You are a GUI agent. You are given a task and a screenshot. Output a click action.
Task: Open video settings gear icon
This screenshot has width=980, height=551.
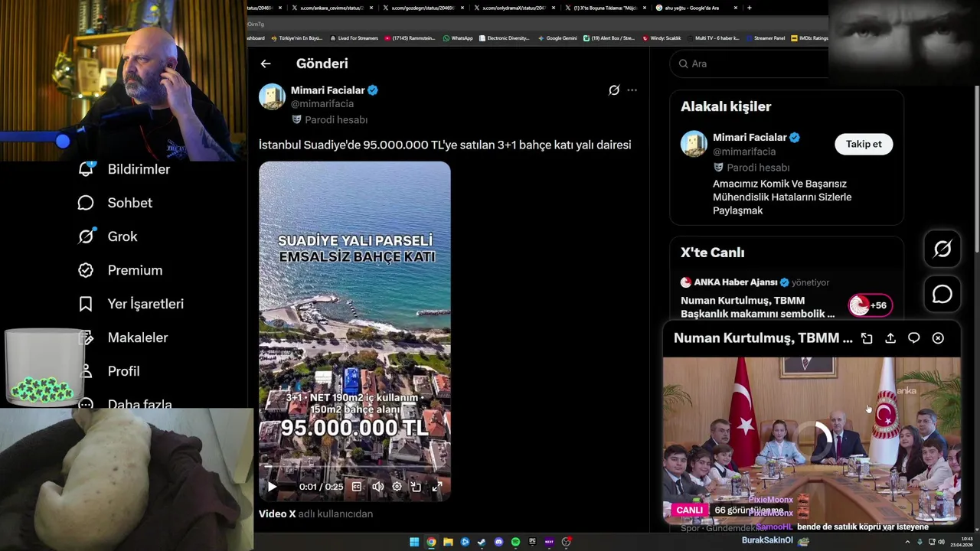coord(397,487)
